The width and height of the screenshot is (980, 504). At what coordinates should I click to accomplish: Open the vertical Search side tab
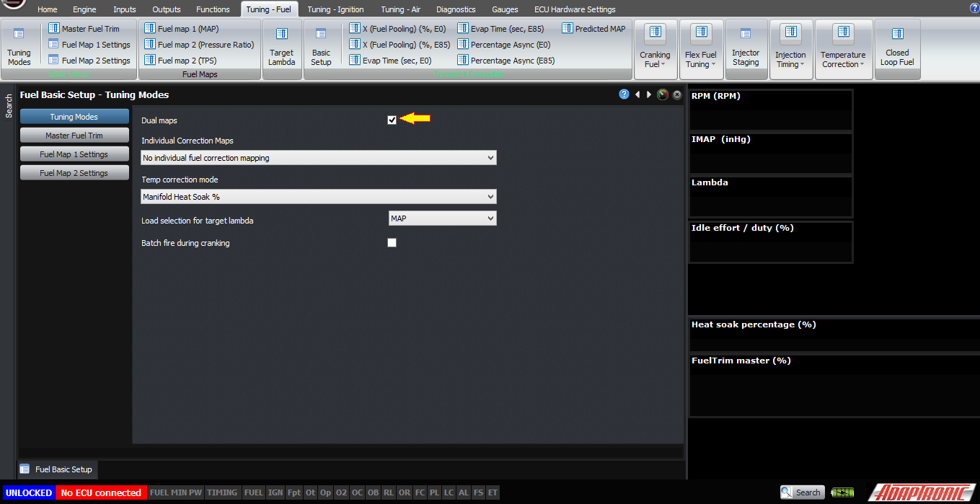pyautogui.click(x=9, y=106)
